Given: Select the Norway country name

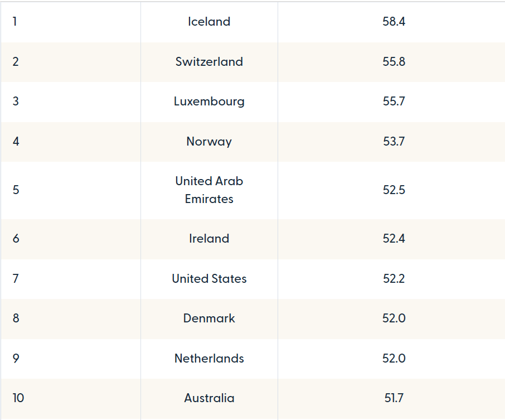Looking at the screenshot, I should [x=209, y=142].
